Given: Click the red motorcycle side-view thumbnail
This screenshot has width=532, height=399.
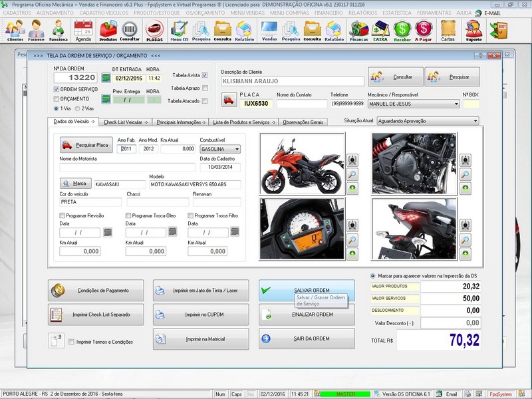Looking at the screenshot, I should (x=302, y=164).
